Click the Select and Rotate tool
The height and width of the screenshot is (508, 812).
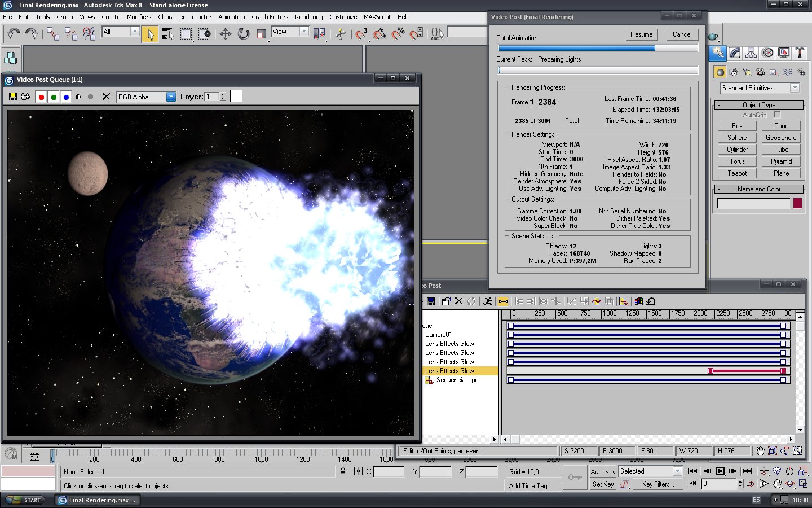(244, 34)
